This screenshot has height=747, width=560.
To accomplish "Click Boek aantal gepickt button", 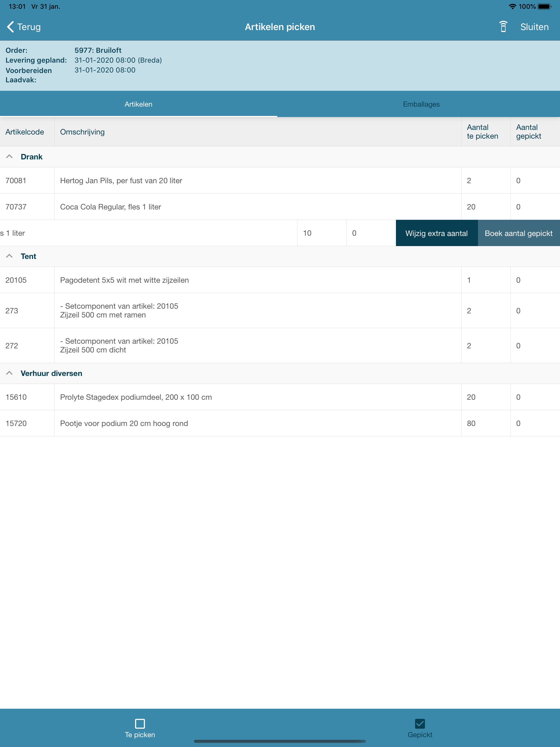I will (519, 233).
